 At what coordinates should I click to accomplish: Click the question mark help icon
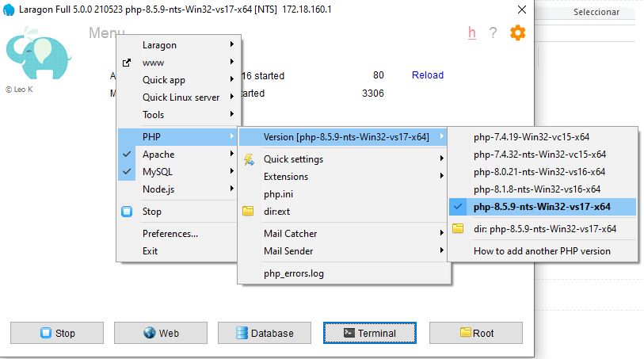493,32
